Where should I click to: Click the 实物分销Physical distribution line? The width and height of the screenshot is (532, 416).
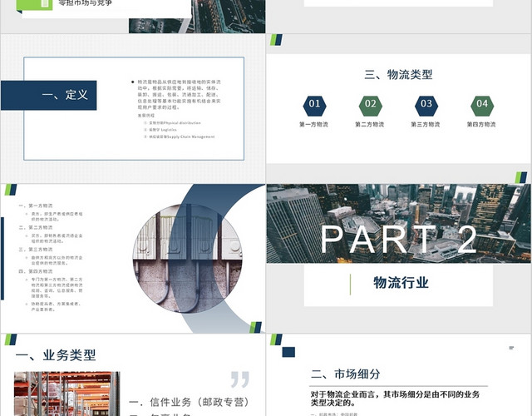coord(173,123)
